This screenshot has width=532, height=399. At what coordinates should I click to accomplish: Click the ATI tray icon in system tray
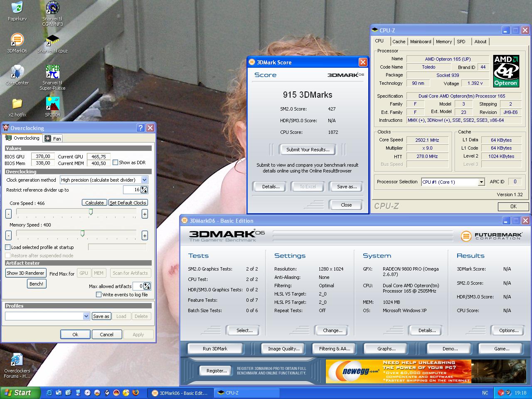[501, 393]
